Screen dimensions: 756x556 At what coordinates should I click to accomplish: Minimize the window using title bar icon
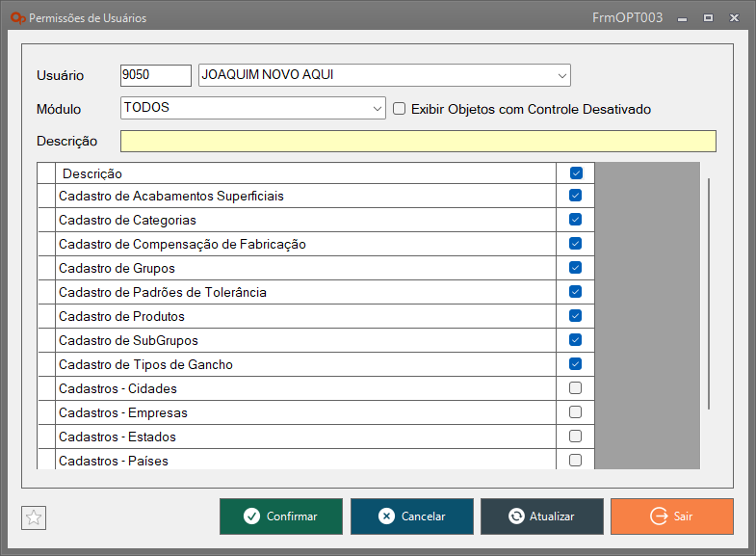(x=682, y=18)
